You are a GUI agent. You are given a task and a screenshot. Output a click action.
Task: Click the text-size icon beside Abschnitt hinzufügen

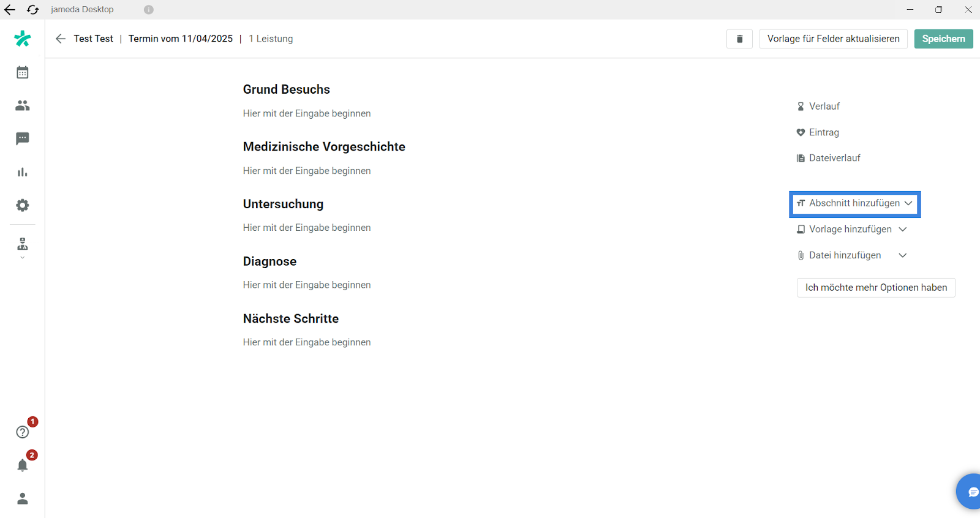click(x=801, y=203)
